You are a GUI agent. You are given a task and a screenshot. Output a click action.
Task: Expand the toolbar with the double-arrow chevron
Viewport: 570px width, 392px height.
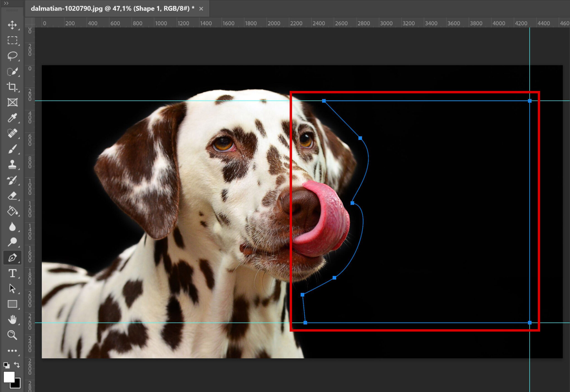[6, 4]
